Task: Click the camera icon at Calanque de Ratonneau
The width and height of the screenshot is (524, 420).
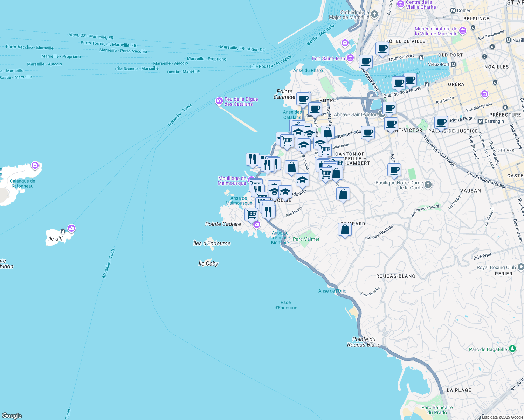Action: pos(35,165)
